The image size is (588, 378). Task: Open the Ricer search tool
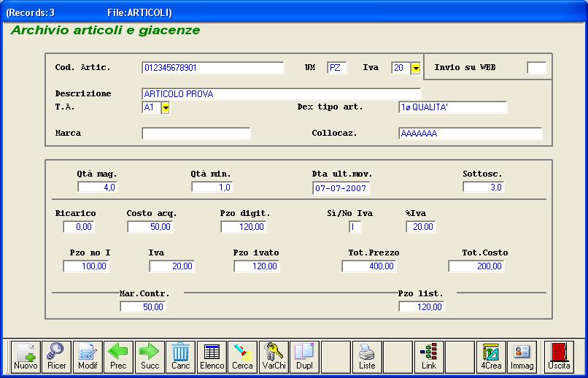(x=56, y=357)
